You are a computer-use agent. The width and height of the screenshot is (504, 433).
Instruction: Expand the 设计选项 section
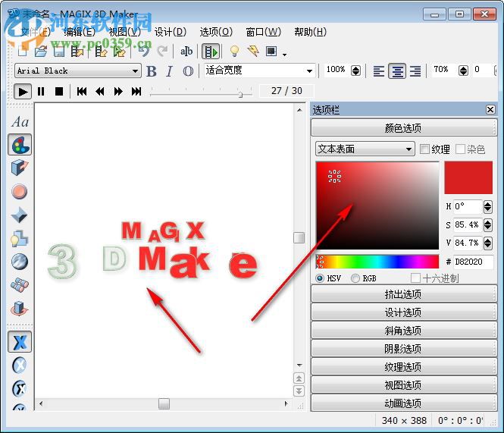tap(404, 312)
